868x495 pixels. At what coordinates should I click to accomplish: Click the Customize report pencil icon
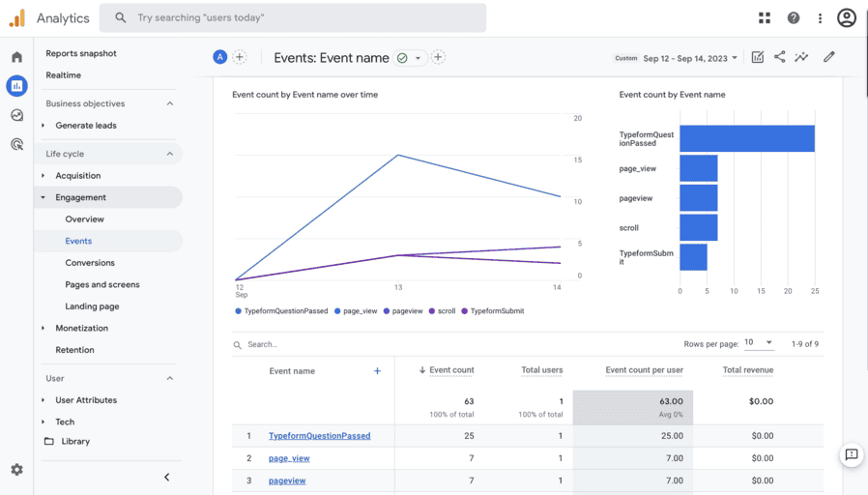coord(828,57)
